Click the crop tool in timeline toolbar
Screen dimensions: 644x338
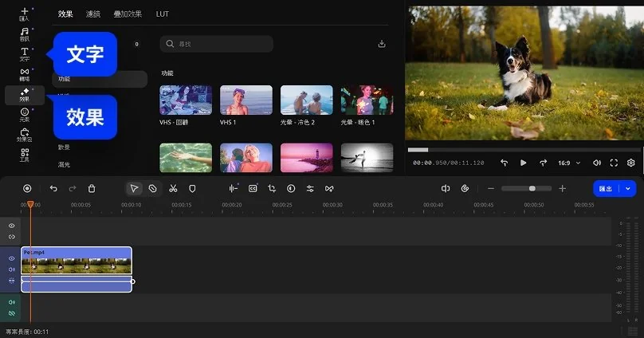click(x=272, y=188)
